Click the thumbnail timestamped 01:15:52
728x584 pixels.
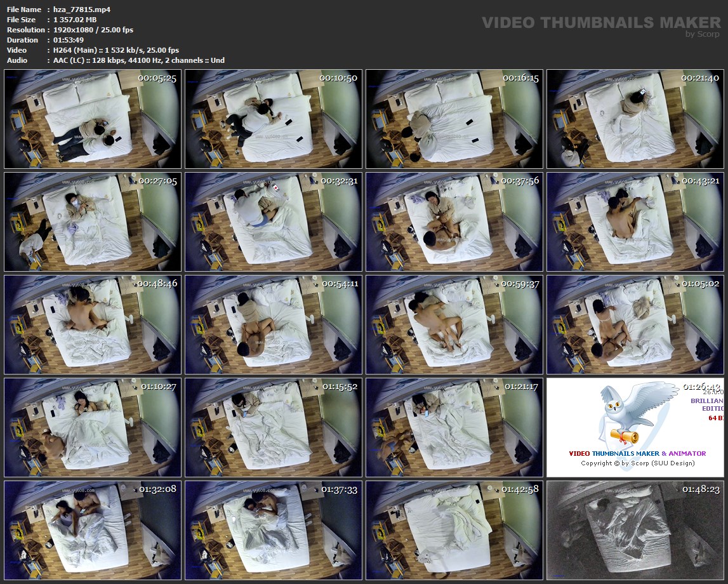pos(274,427)
